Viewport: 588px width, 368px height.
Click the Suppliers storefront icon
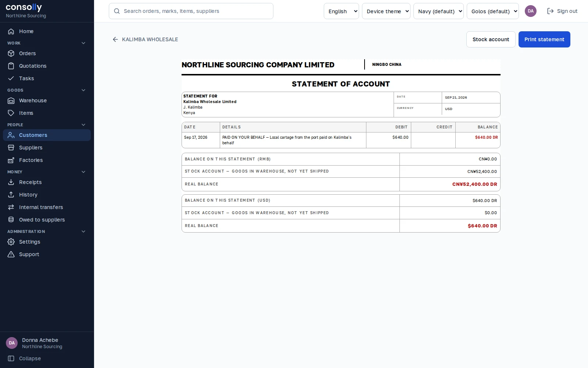click(11, 148)
